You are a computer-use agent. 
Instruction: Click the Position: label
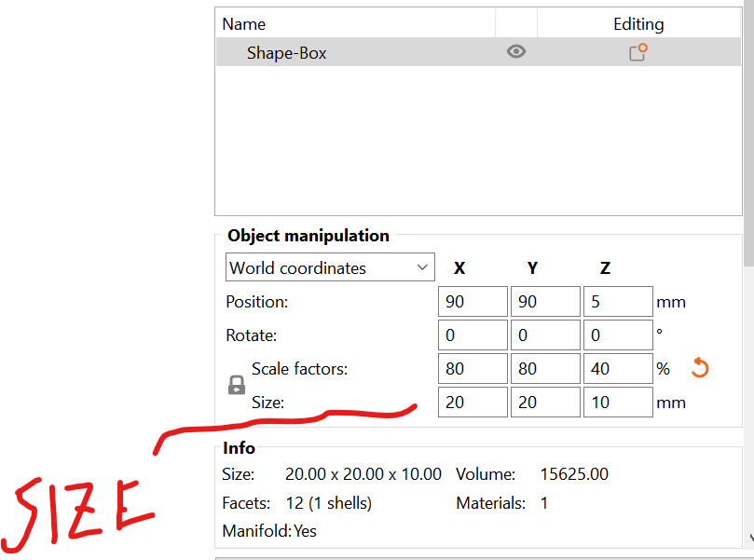pos(257,302)
